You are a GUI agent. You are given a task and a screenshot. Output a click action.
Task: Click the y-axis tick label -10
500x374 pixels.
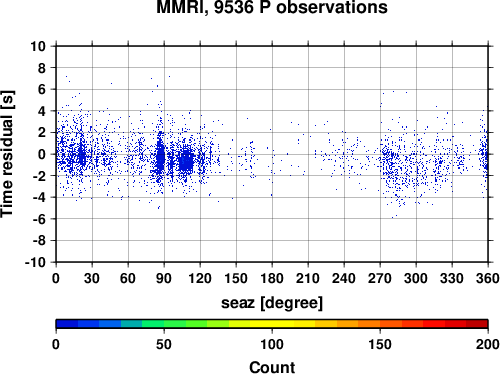pyautogui.click(x=35, y=262)
